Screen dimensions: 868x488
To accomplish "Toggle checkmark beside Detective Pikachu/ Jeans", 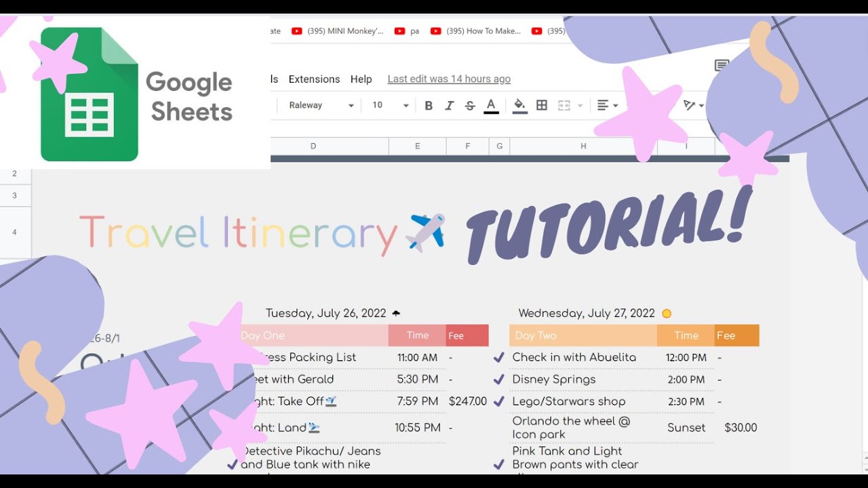I will click(x=232, y=464).
